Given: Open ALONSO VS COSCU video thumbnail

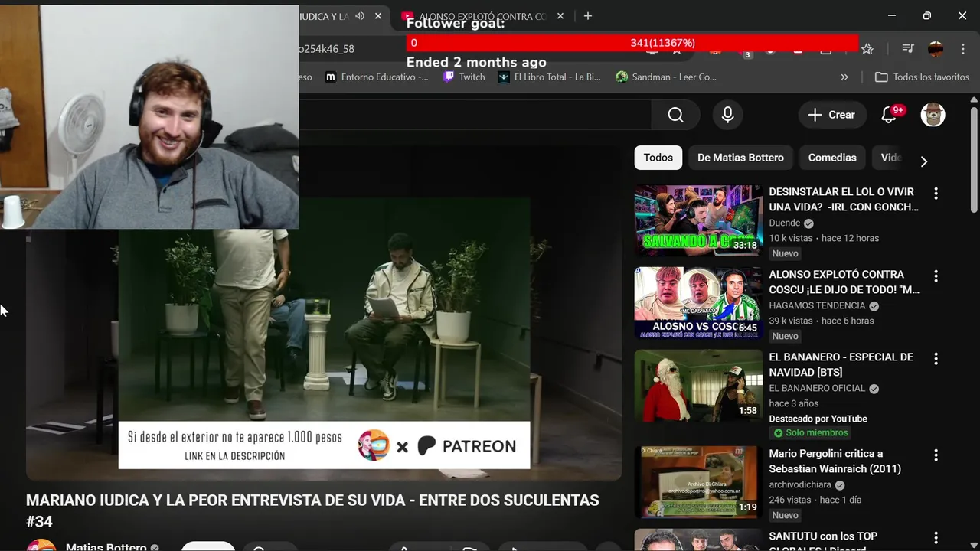Looking at the screenshot, I should (698, 303).
